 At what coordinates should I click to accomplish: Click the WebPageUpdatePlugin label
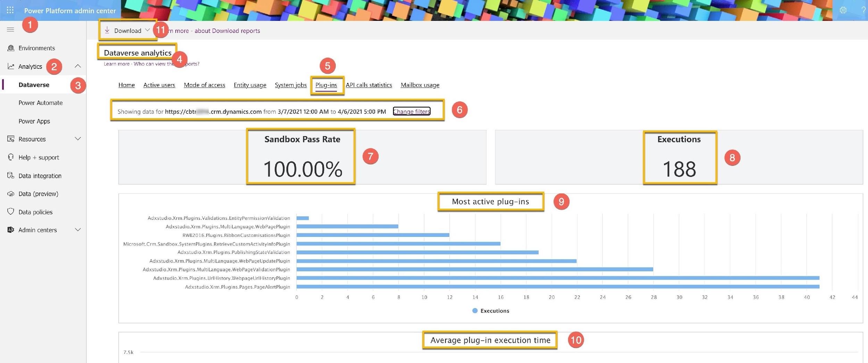click(219, 261)
